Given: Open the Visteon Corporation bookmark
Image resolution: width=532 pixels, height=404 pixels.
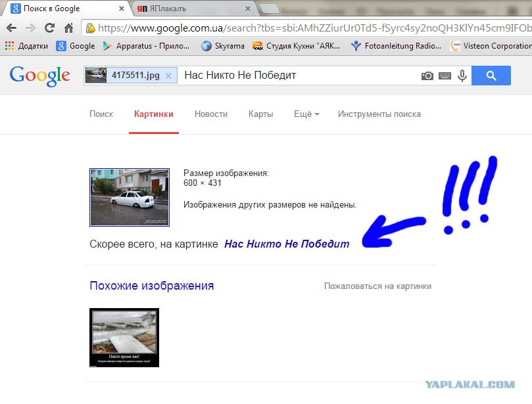Looking at the screenshot, I should (491, 46).
